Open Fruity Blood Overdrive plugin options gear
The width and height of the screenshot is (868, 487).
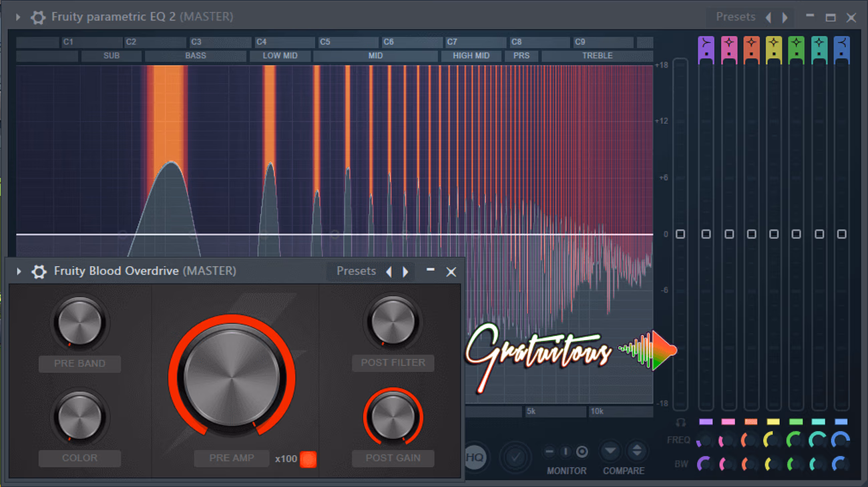click(39, 271)
